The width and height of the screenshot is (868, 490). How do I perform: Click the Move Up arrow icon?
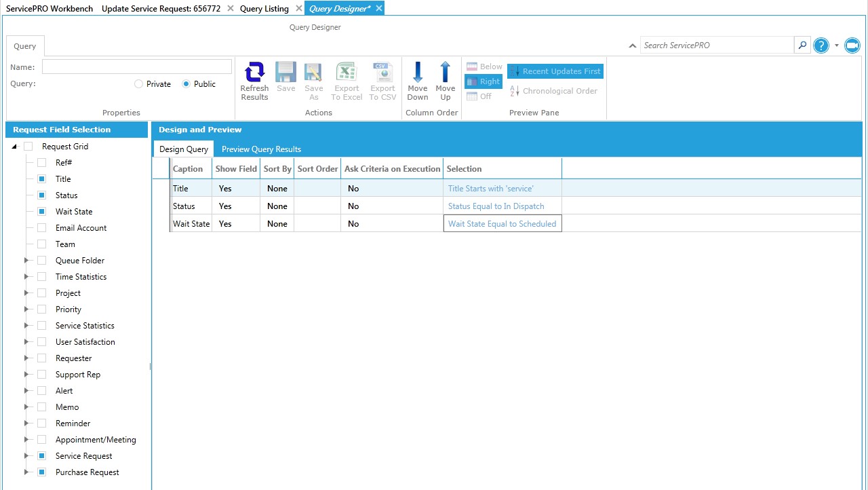tap(446, 72)
